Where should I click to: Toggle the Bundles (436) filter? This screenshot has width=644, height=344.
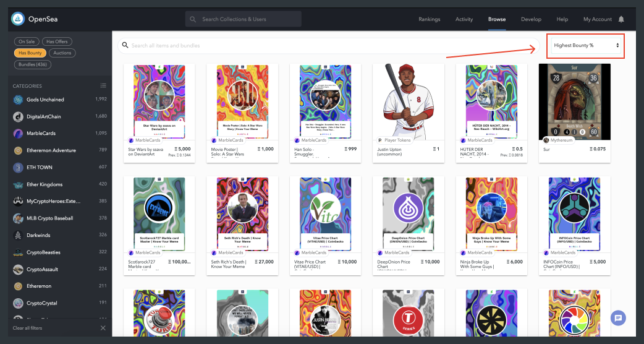(32, 64)
